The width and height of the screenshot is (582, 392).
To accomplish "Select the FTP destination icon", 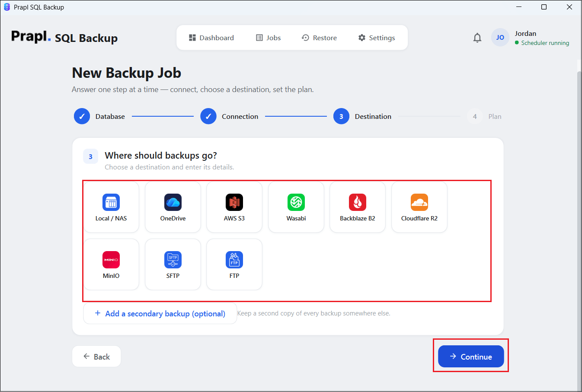I will (x=234, y=260).
